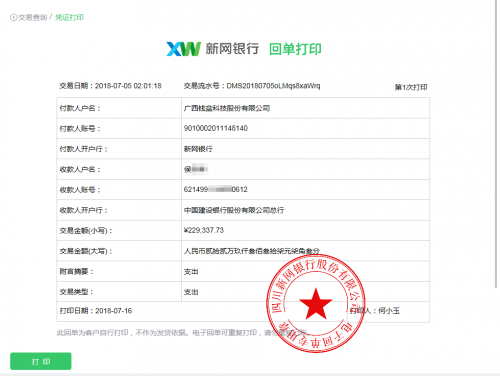This screenshot has width=500, height=376.
Task: Click the 付款人户名 label
Action: pyautogui.click(x=80, y=108)
